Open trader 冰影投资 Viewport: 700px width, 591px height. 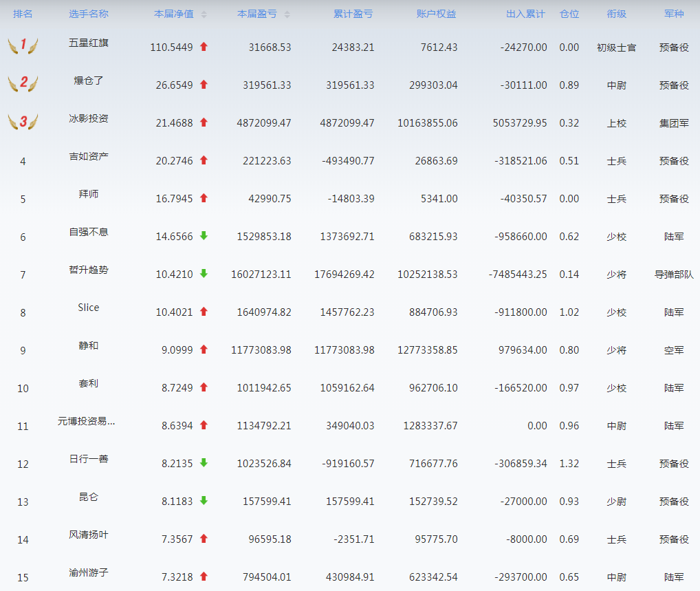click(x=89, y=118)
